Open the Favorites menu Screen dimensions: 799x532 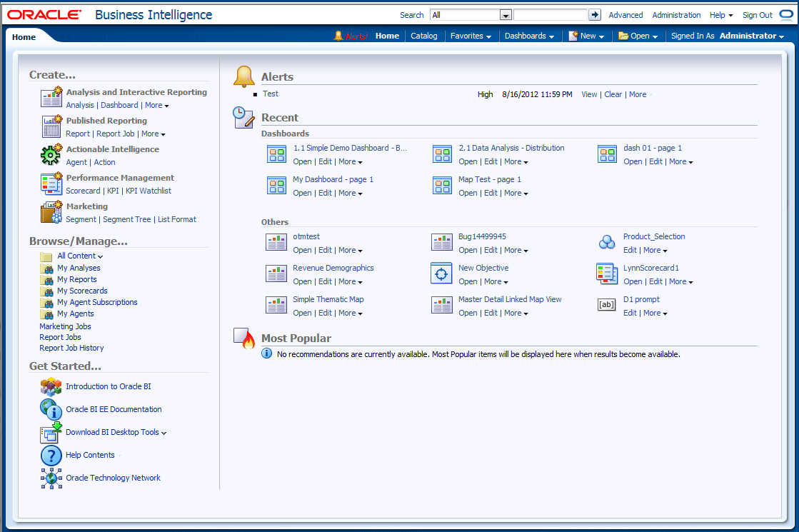coord(471,36)
